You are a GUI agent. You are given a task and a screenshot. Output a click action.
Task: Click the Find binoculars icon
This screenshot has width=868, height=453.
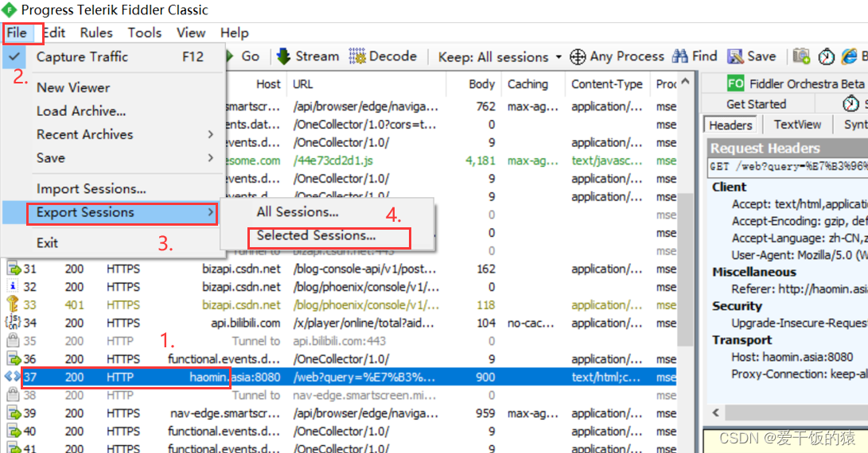tap(679, 56)
